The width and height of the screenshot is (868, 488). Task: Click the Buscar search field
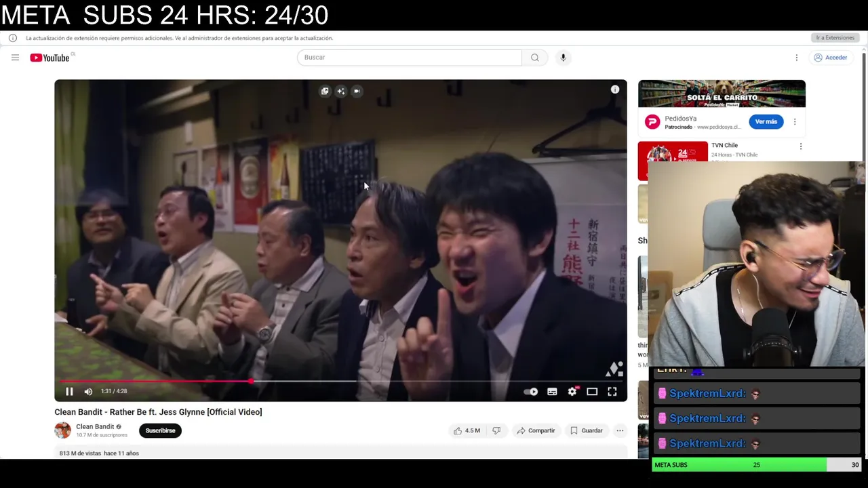[x=409, y=58]
